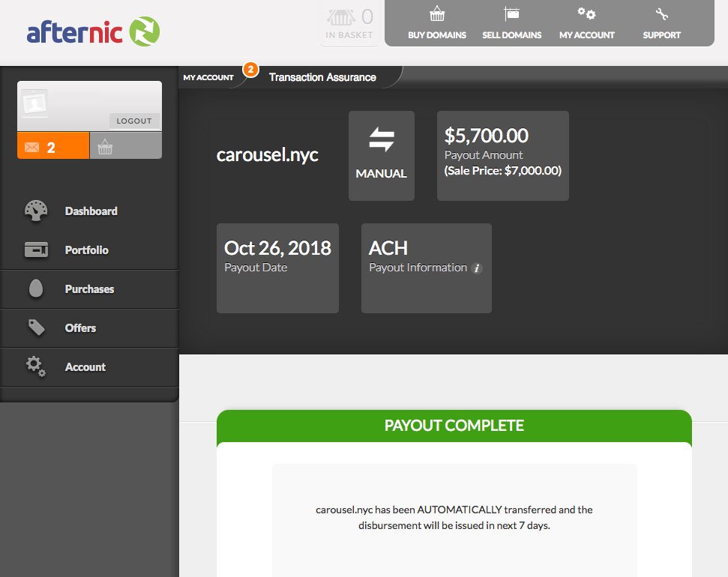
Task: Click the $5,700.00 payout amount
Action: pos(486,136)
